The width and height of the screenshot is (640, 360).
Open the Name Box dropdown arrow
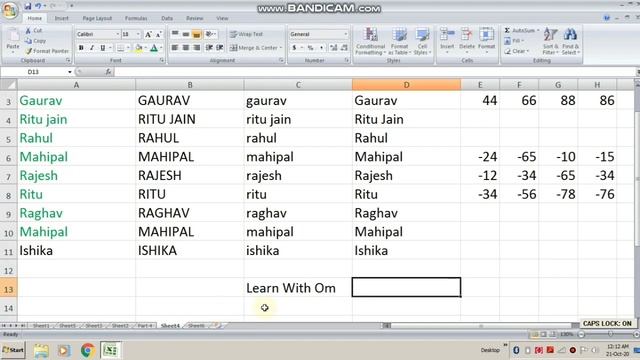[x=70, y=72]
